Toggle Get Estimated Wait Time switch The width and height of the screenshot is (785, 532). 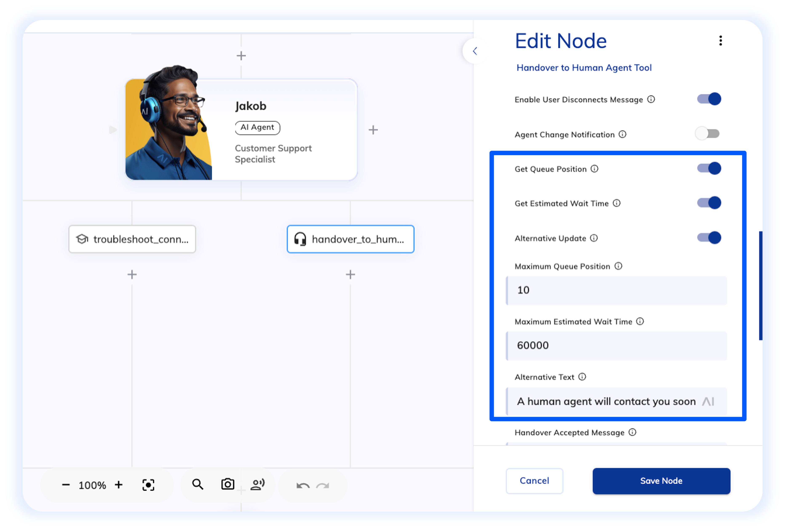tap(709, 203)
